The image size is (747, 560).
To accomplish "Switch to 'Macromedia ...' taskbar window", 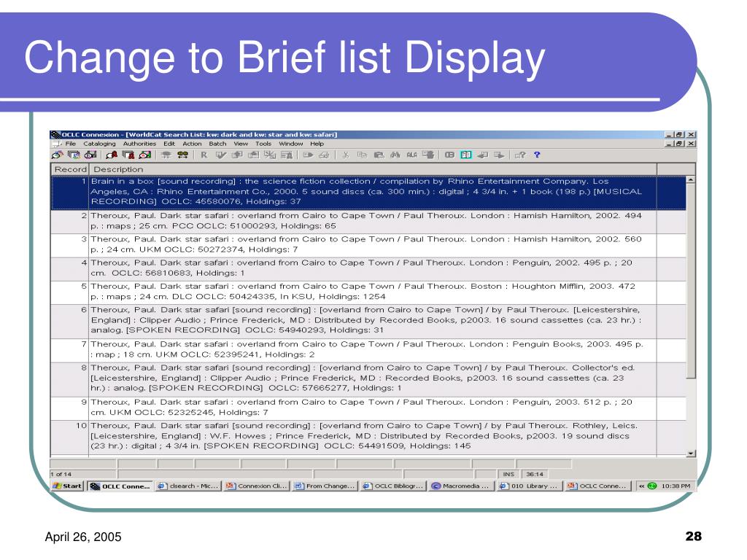I will [x=461, y=486].
